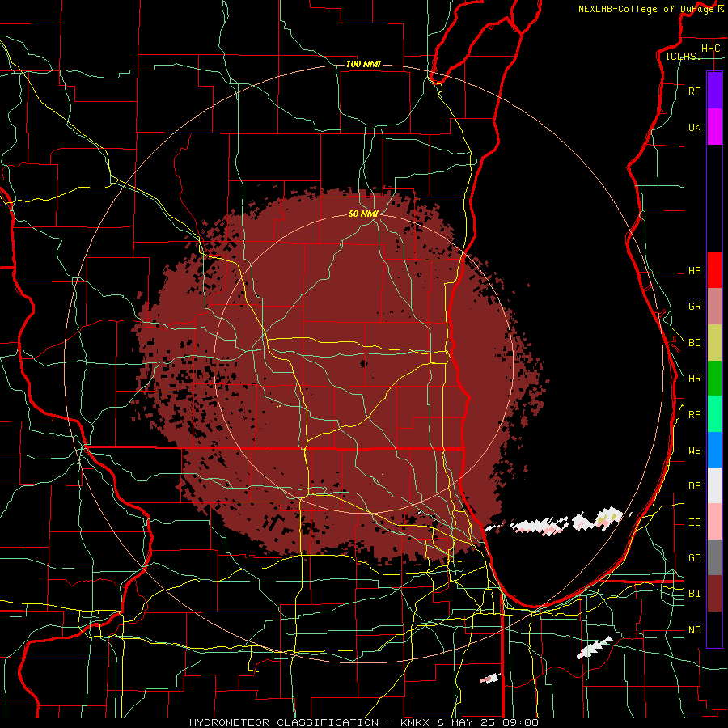Click the radar site center black dot

[363, 363]
